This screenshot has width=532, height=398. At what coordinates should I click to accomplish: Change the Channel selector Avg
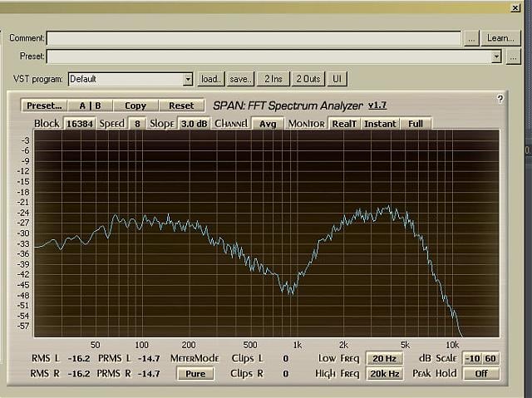click(x=268, y=124)
